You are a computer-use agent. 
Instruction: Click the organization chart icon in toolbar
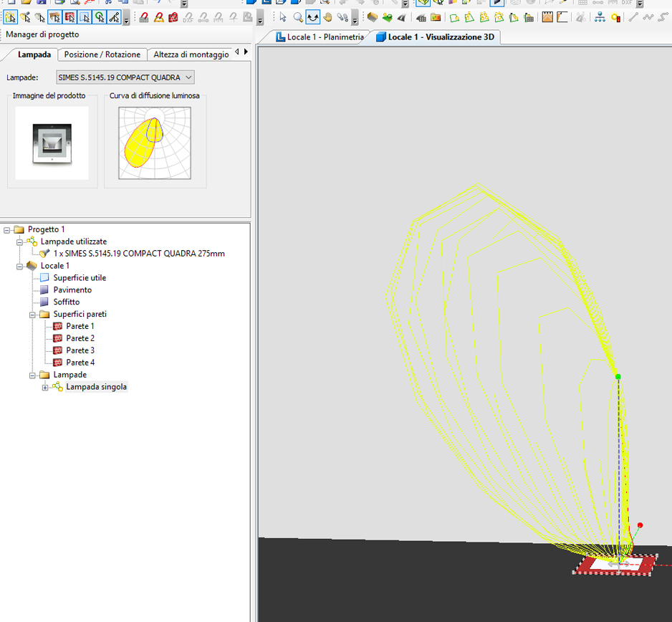600,17
